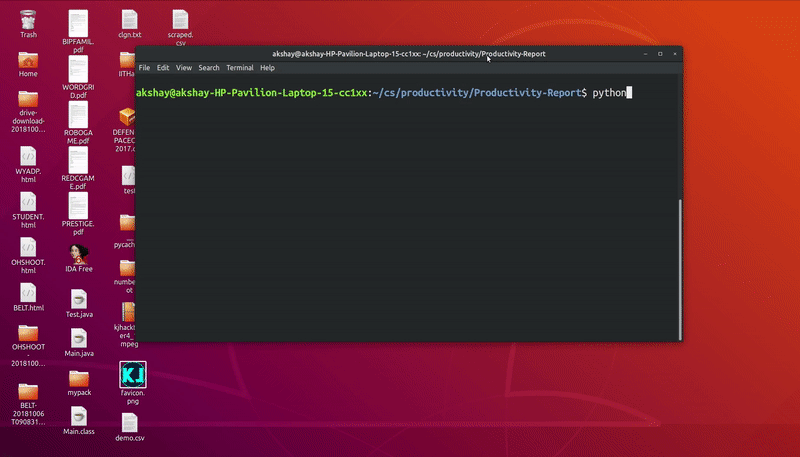Select scraped.csv file icon
The height and width of the screenshot is (457, 800).
click(x=180, y=20)
